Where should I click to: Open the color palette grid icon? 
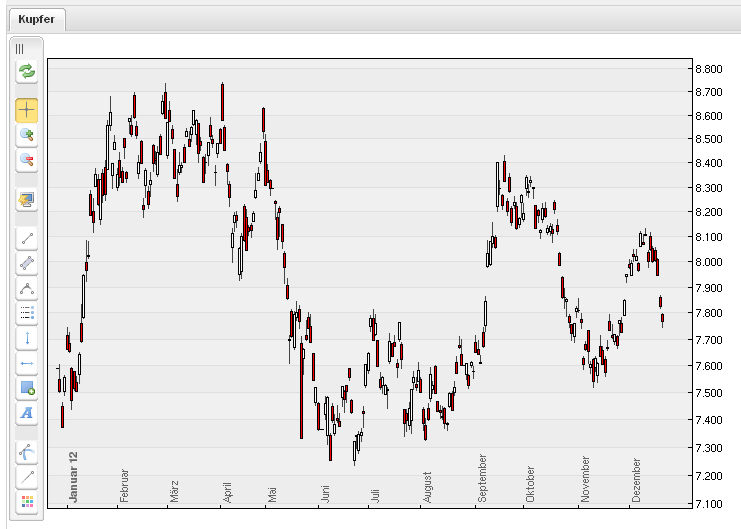pyautogui.click(x=26, y=502)
